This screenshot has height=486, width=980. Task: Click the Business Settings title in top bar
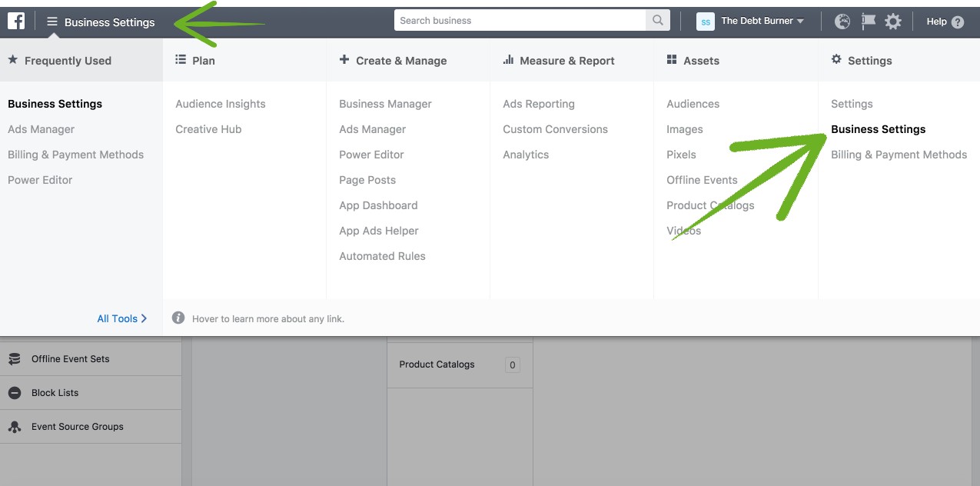pyautogui.click(x=109, y=22)
